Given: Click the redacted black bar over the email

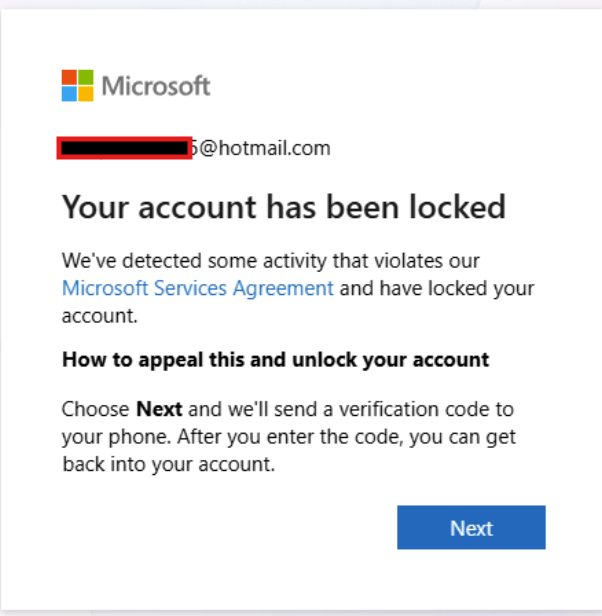Looking at the screenshot, I should click(124, 149).
